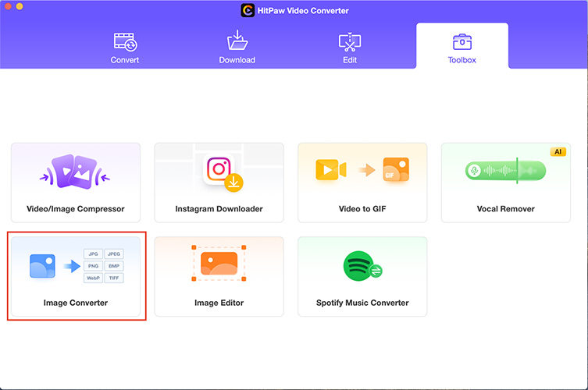The width and height of the screenshot is (588, 390).
Task: Click the HitPaw app logo in title bar
Action: point(248,10)
